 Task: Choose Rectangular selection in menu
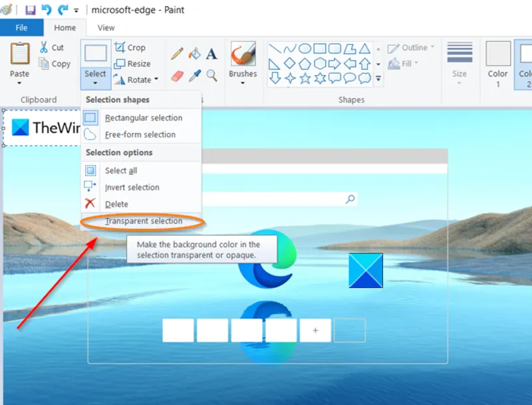coord(141,118)
